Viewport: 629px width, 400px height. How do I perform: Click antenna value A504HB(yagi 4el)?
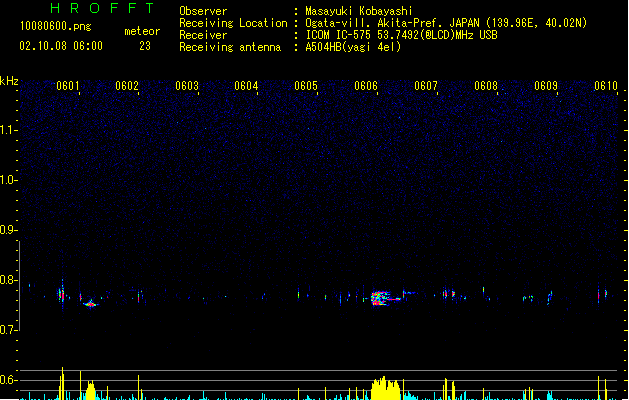353,47
